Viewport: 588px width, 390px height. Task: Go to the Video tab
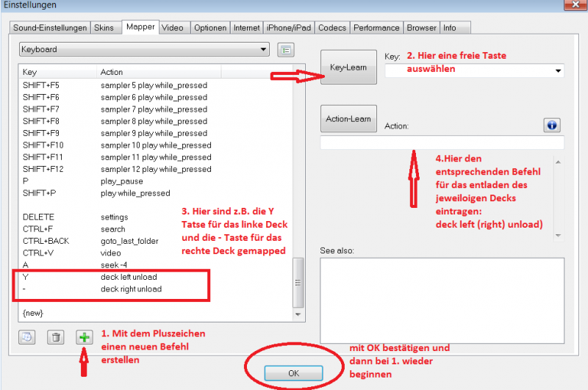pos(173,28)
